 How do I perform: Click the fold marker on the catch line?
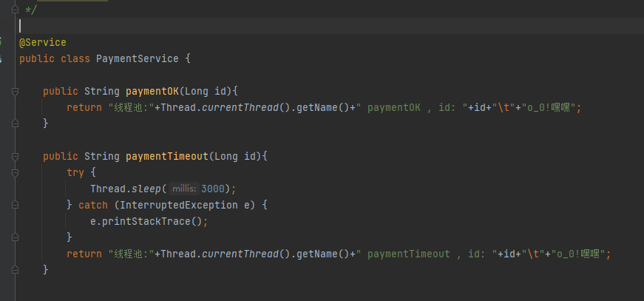point(15,205)
